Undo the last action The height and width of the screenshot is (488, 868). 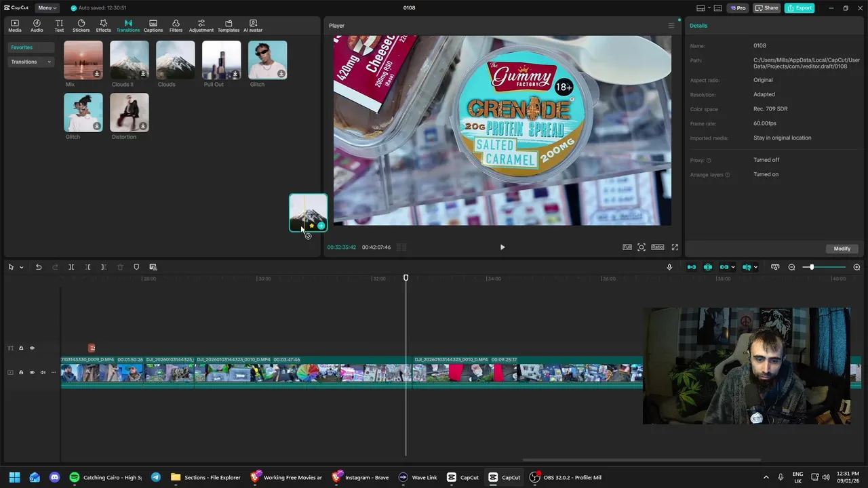click(x=39, y=267)
